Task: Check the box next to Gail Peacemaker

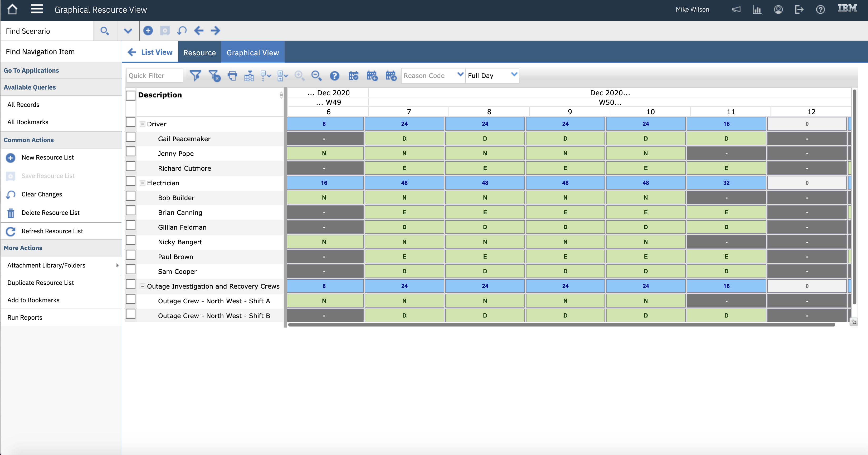Action: pyautogui.click(x=130, y=137)
